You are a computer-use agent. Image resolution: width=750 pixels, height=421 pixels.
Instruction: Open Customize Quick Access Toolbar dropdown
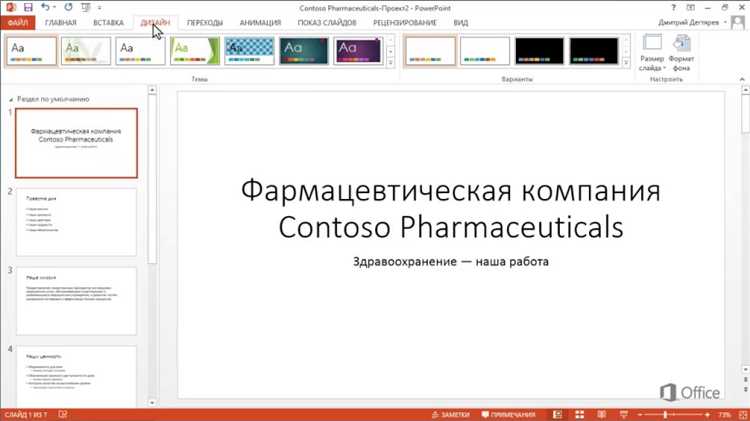pyautogui.click(x=99, y=8)
